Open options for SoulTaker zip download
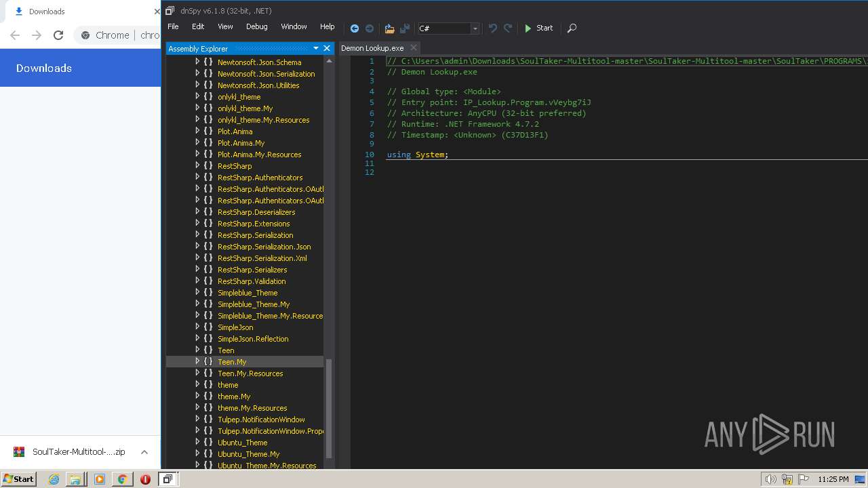 click(144, 452)
